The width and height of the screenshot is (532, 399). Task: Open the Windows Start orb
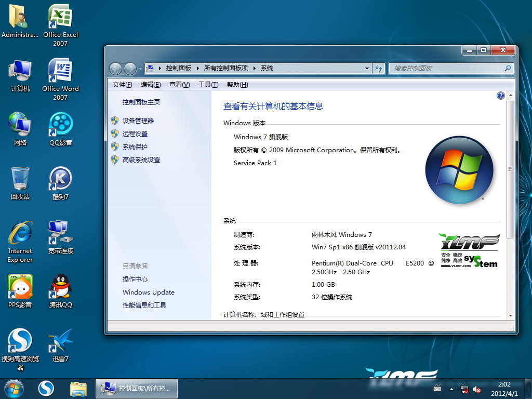click(x=14, y=389)
